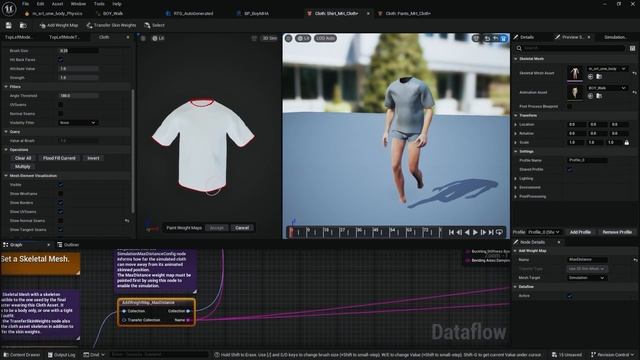Use selected asset icon under Animation Asset

pyautogui.click(x=590, y=96)
